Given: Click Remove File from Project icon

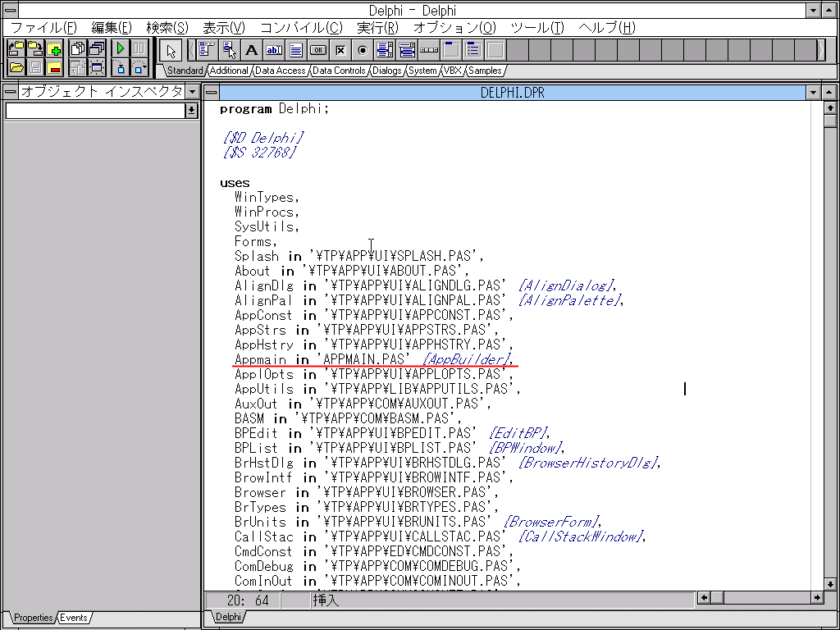Looking at the screenshot, I should pos(54,67).
